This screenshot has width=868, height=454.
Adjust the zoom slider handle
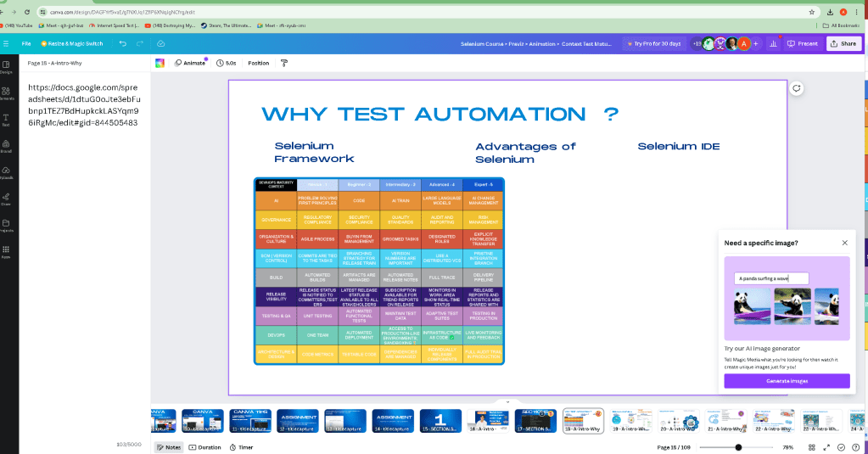click(738, 447)
